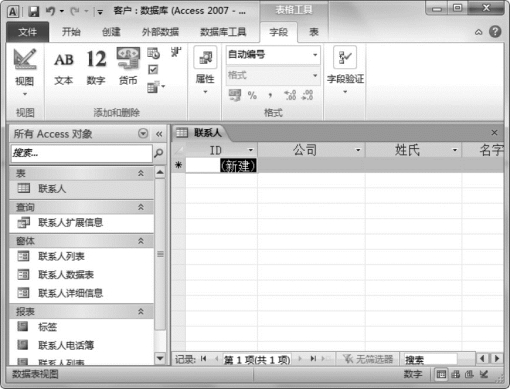
Task: Open the Customize Quick Access Toolbar dropdown
Action: pyautogui.click(x=100, y=12)
